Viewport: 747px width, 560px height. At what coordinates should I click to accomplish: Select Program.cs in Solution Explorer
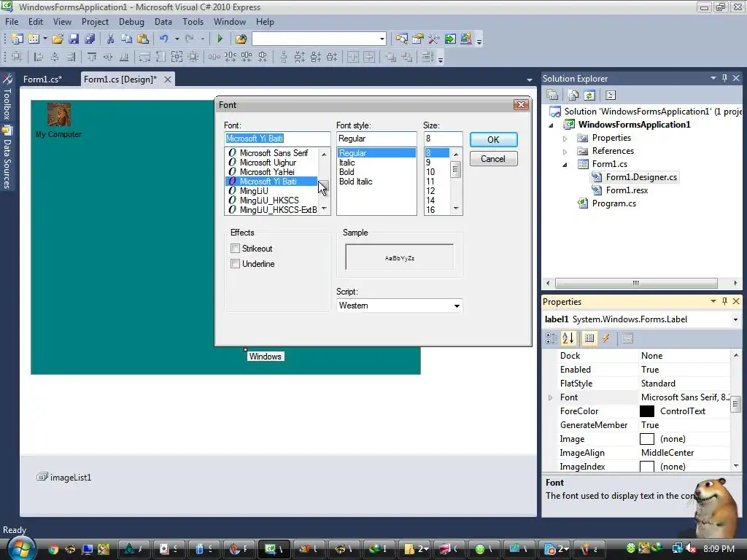pyautogui.click(x=614, y=203)
